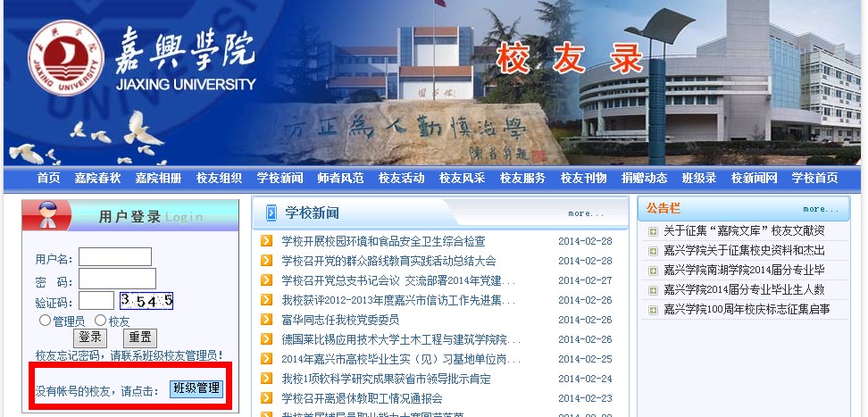Click arrow icon beside 富华同志任我校党委委员
The image size is (868, 417).
266,320
